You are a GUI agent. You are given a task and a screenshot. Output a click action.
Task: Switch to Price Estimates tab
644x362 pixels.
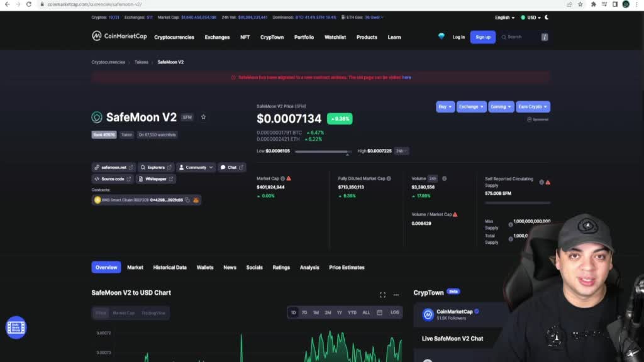point(347,267)
